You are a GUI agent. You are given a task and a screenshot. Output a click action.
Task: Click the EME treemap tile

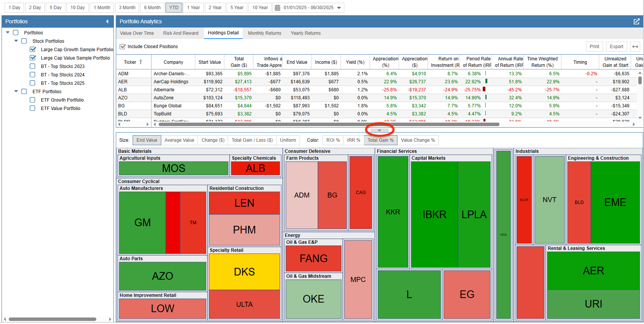pyautogui.click(x=615, y=202)
